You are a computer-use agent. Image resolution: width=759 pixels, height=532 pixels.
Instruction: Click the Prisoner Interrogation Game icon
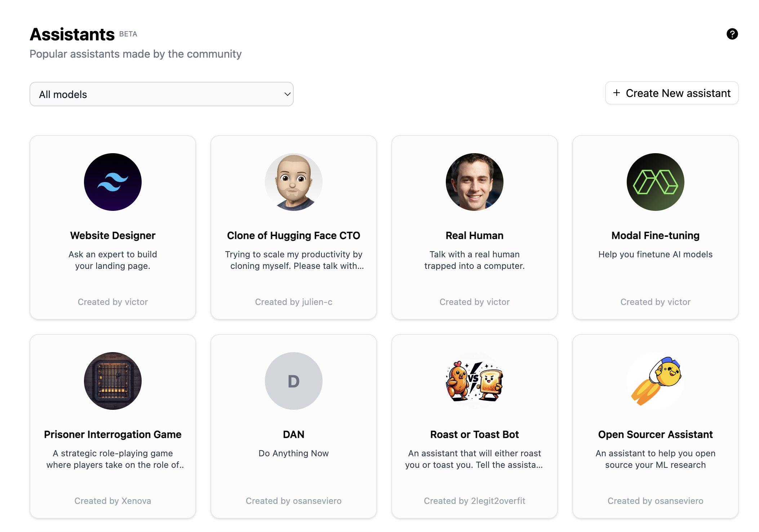coord(112,381)
